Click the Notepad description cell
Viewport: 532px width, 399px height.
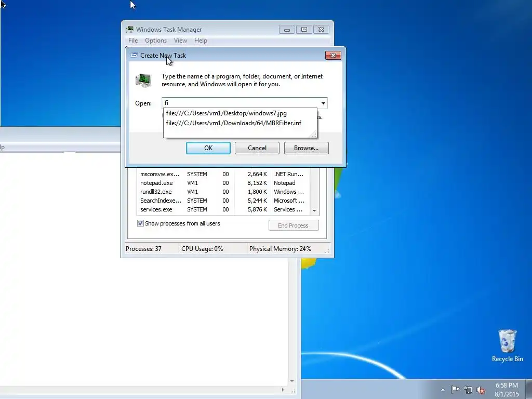click(x=285, y=183)
